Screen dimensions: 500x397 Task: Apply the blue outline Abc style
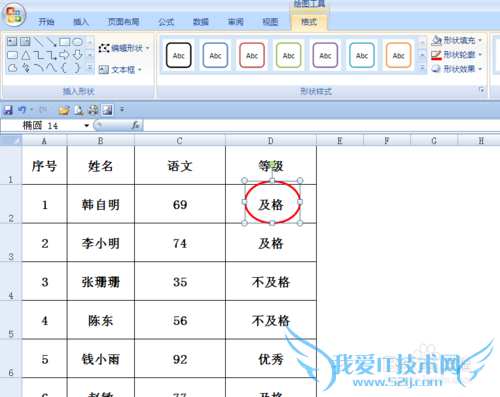[215, 55]
